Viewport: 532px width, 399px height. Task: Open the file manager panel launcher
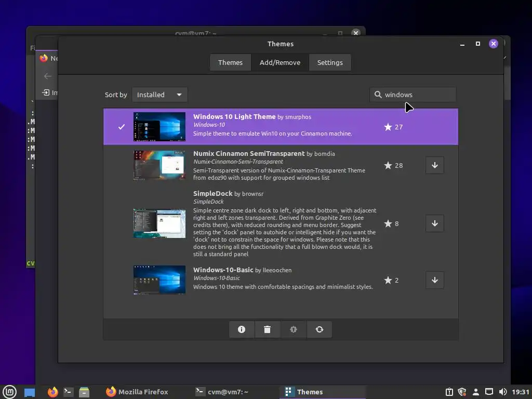coord(84,392)
